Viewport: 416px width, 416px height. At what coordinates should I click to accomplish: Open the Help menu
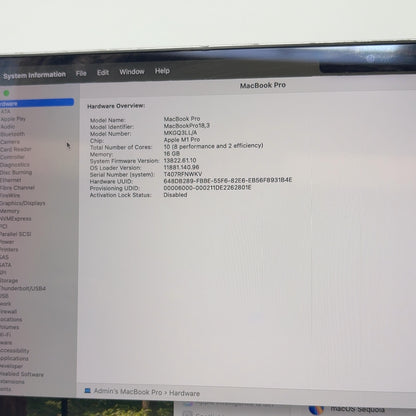162,71
